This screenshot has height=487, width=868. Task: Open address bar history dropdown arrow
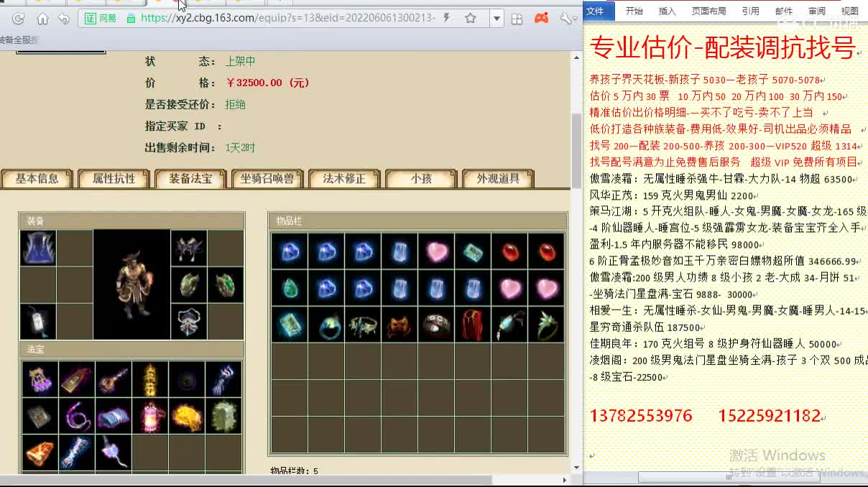(497, 18)
